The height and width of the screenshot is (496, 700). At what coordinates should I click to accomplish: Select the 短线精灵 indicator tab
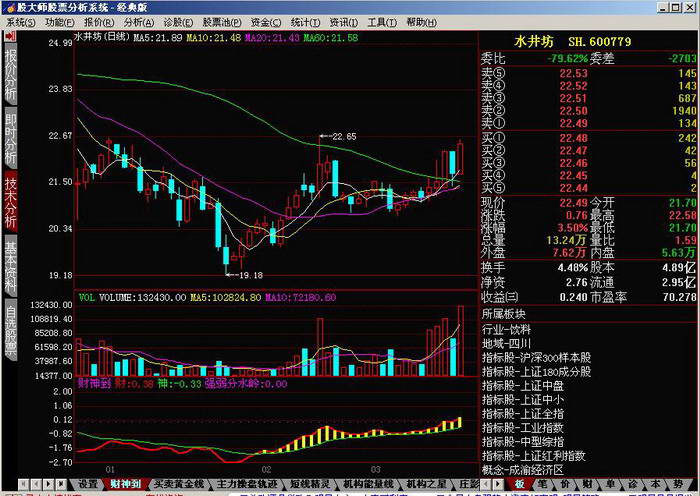tap(310, 483)
